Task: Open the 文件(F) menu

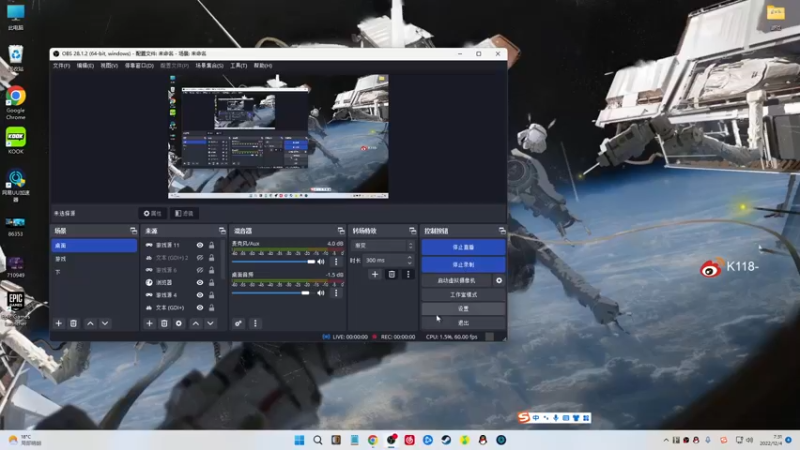Action: click(61, 66)
